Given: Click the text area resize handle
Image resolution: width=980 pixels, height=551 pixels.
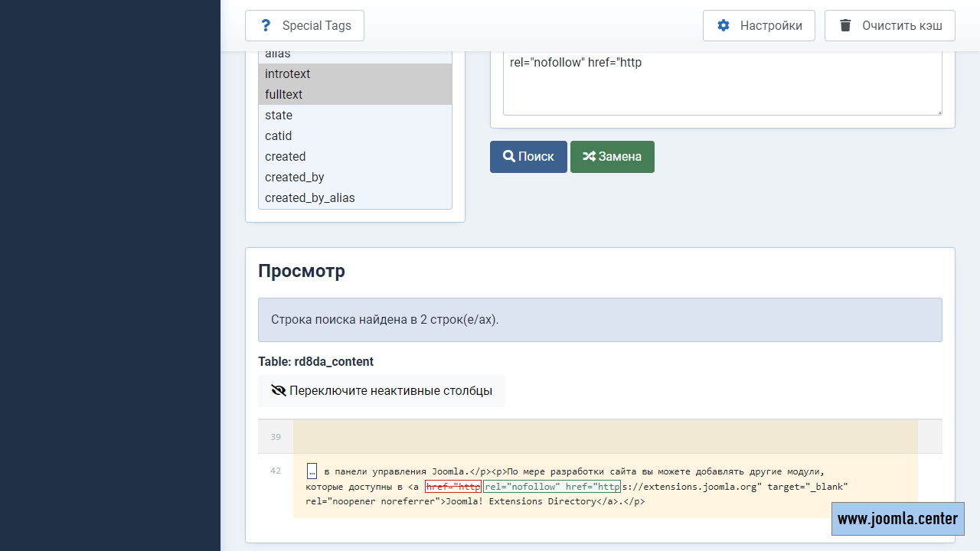Looking at the screenshot, I should pos(939,112).
